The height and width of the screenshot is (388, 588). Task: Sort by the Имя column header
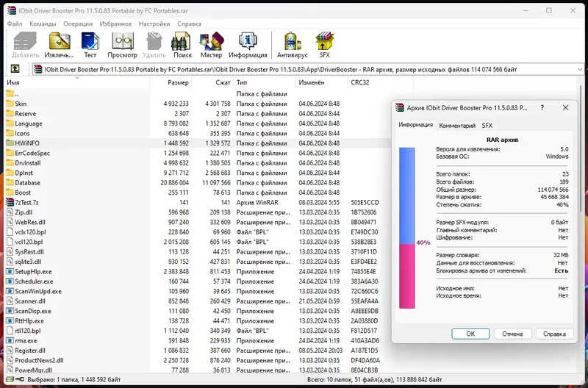[x=77, y=82]
